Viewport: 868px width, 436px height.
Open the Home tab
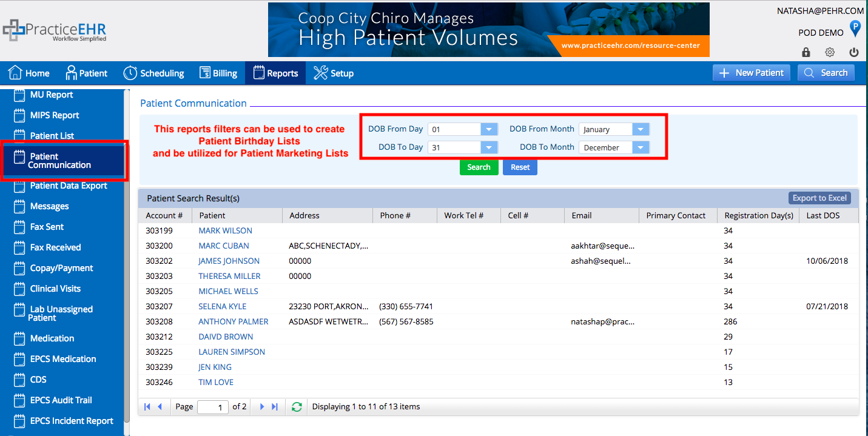click(x=29, y=73)
